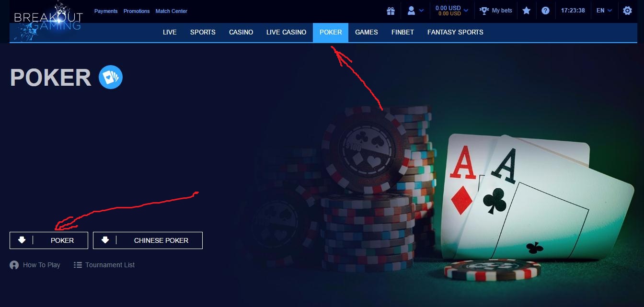The image size is (644, 307).
Task: Open the My bets trophy icon
Action: tap(483, 11)
